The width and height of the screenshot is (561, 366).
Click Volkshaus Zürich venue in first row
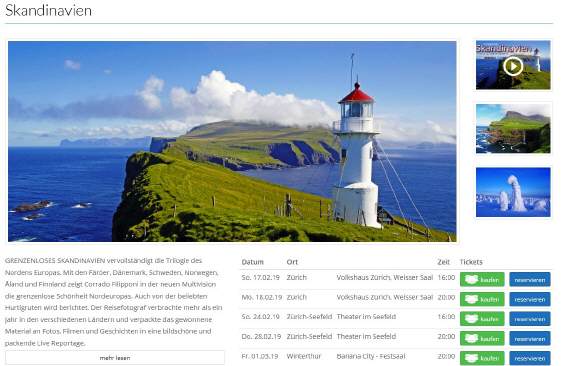pos(385,277)
